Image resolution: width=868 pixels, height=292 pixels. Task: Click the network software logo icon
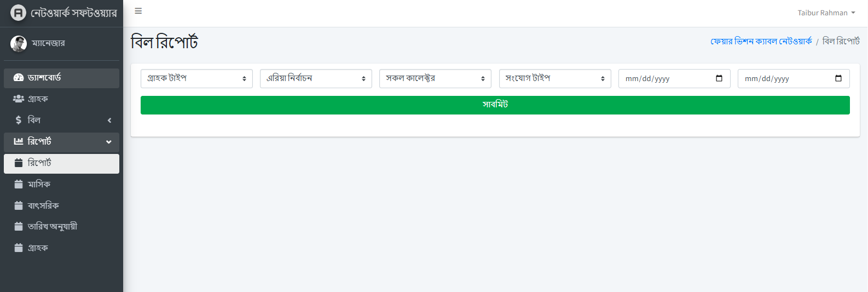[x=18, y=13]
